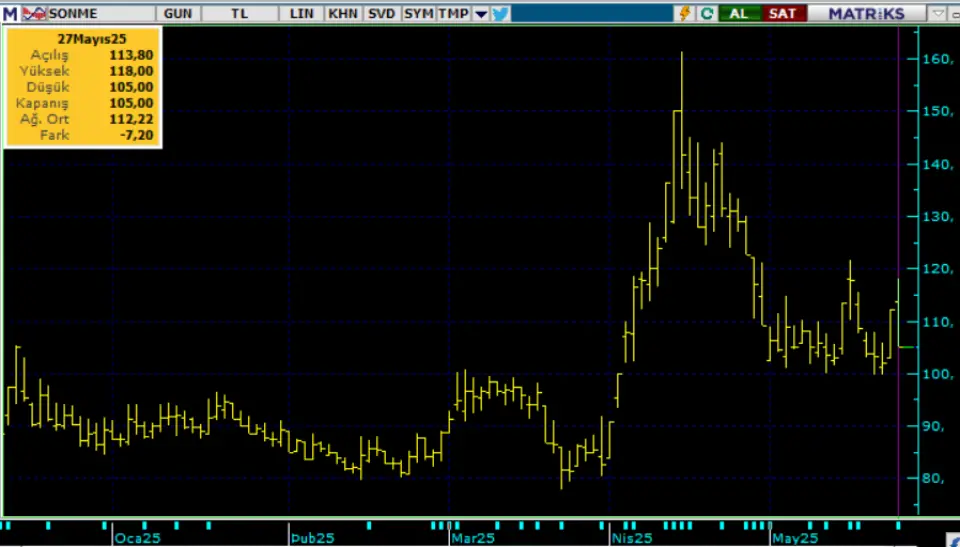Click the MATRIKS brand button
960x547 pixels.
866,13
